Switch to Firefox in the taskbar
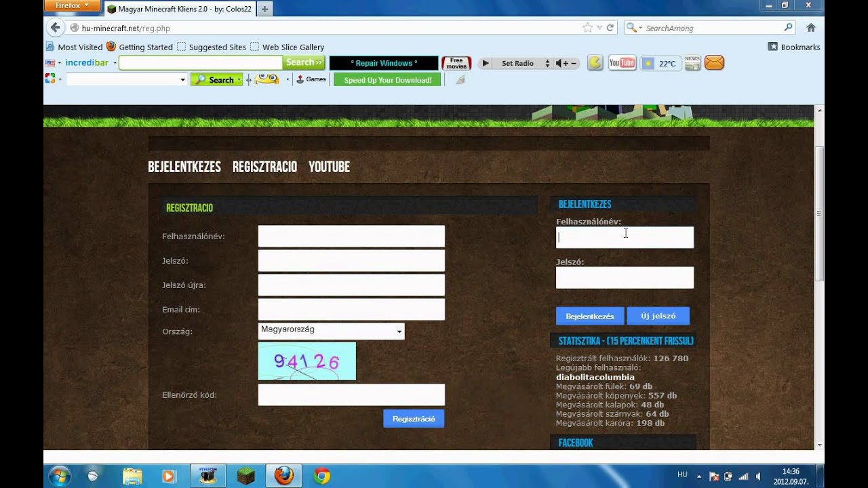868x488 pixels. 283,476
